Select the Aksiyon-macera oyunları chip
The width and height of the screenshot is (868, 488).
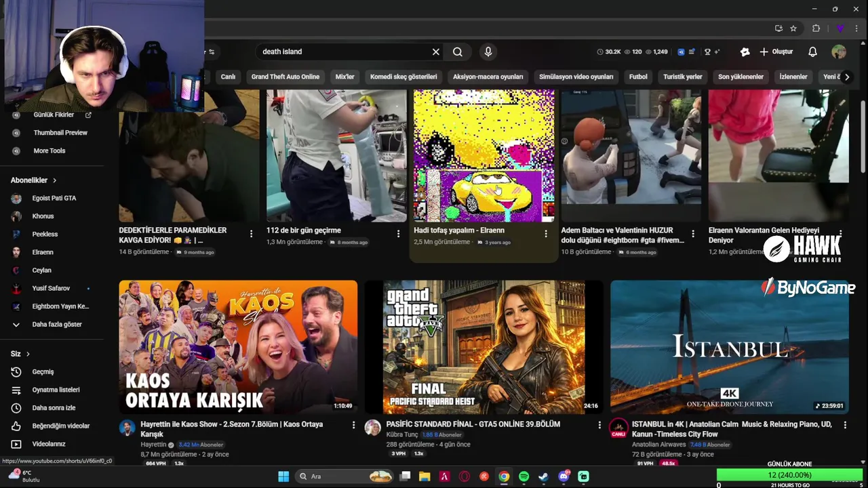click(x=488, y=77)
